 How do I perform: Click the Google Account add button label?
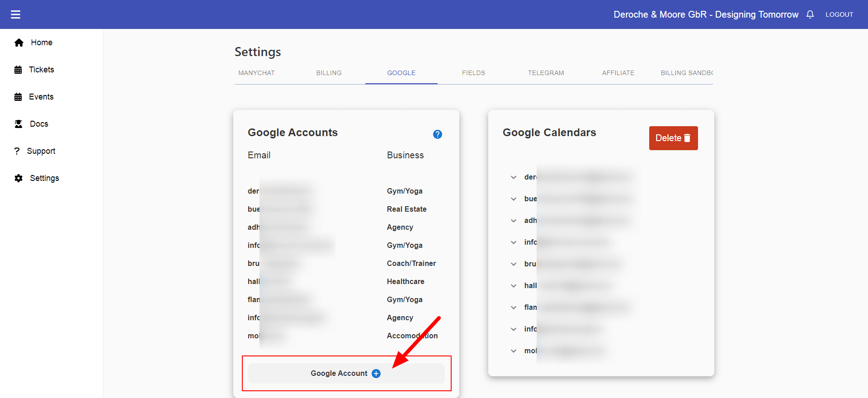(339, 374)
